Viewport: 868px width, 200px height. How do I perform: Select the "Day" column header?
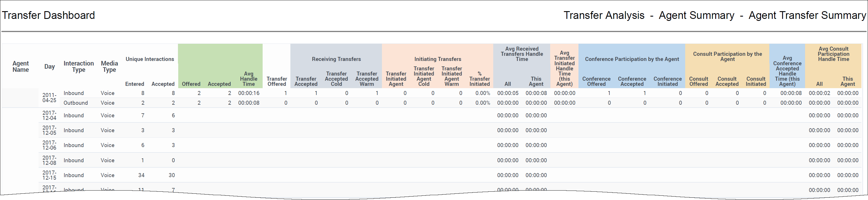click(x=49, y=66)
